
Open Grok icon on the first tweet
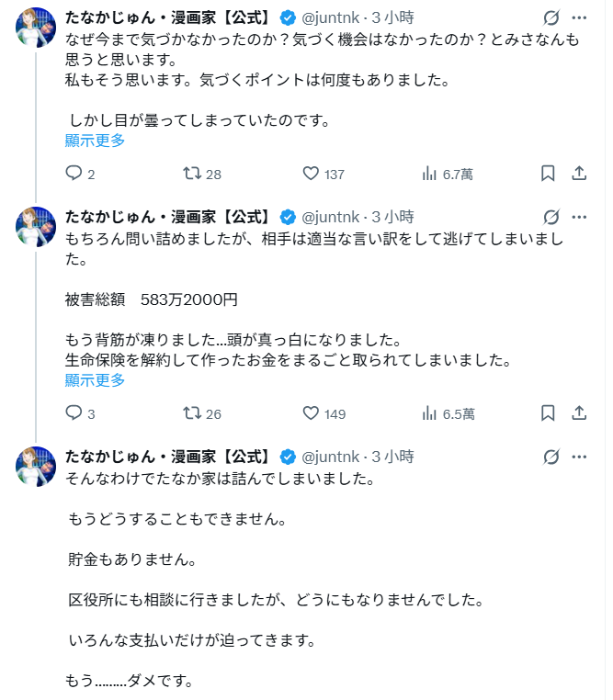pyautogui.click(x=551, y=17)
